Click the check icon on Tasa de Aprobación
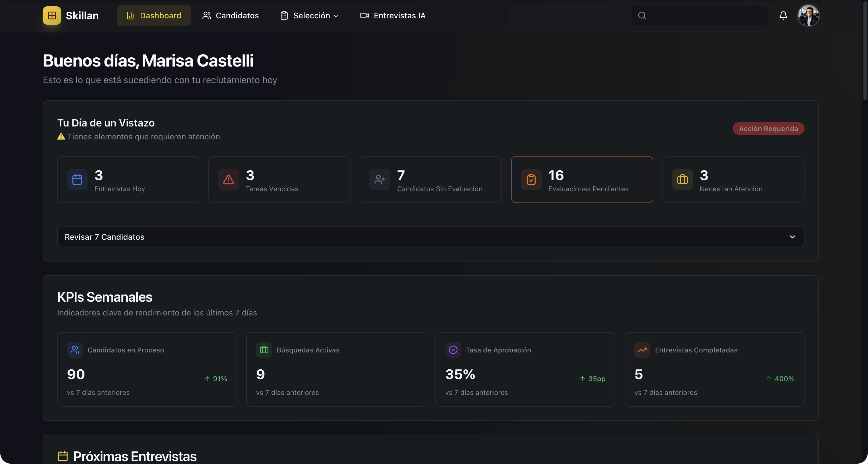 [x=453, y=350]
